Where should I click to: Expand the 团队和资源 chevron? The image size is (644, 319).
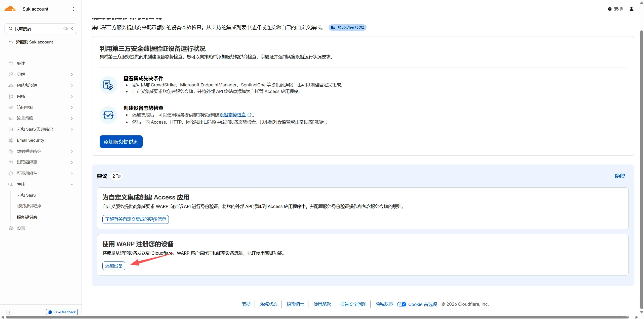(72, 85)
